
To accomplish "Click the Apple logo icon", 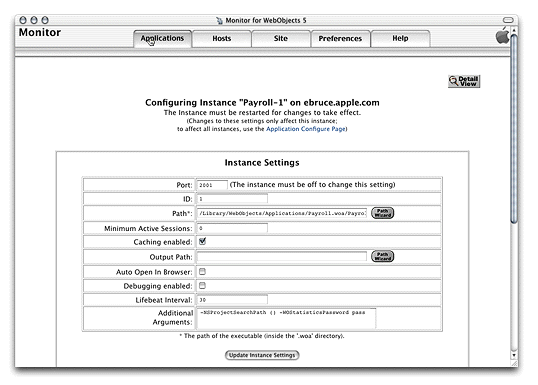I will click(x=502, y=36).
